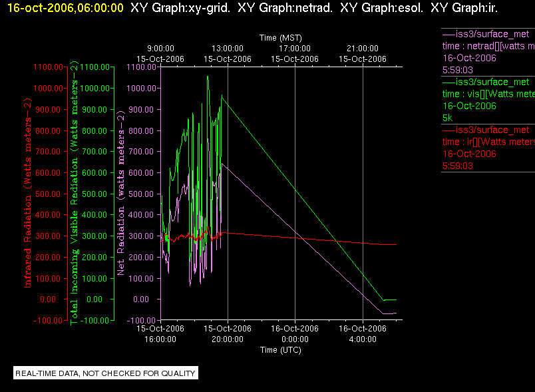Click the 20:00:00 UTC tick label

(x=228, y=339)
